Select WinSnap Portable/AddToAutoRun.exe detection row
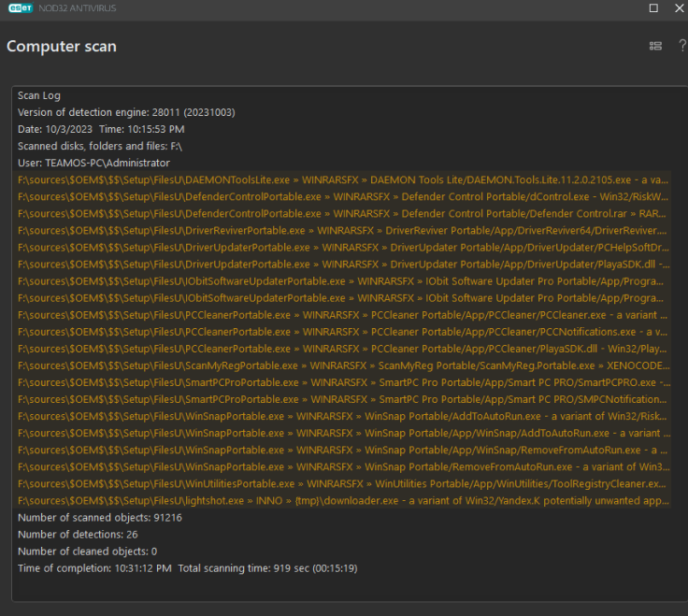This screenshot has height=616, width=688. 343,416
